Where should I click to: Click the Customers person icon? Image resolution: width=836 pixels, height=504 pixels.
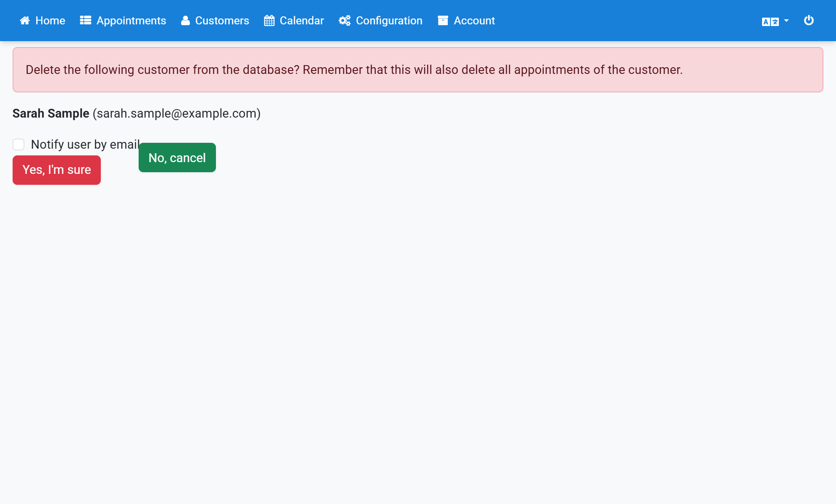pos(185,21)
